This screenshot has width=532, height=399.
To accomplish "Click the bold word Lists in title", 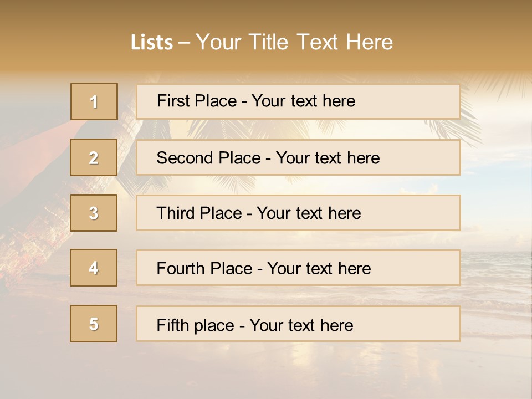I will point(152,43).
